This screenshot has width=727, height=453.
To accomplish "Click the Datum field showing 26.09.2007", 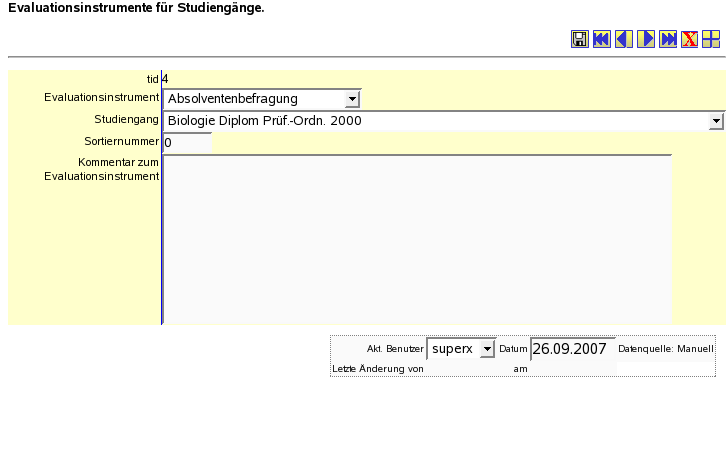I will [571, 349].
